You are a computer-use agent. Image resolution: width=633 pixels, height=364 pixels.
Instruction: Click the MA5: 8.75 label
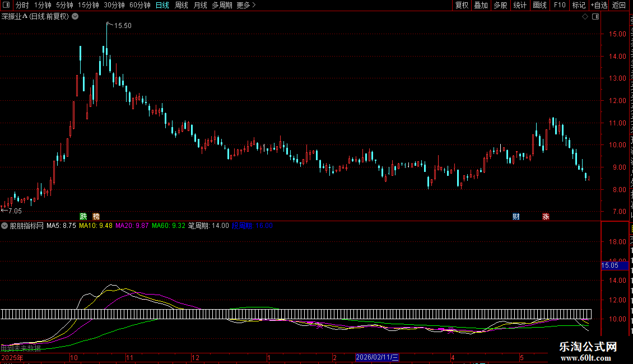click(x=61, y=226)
